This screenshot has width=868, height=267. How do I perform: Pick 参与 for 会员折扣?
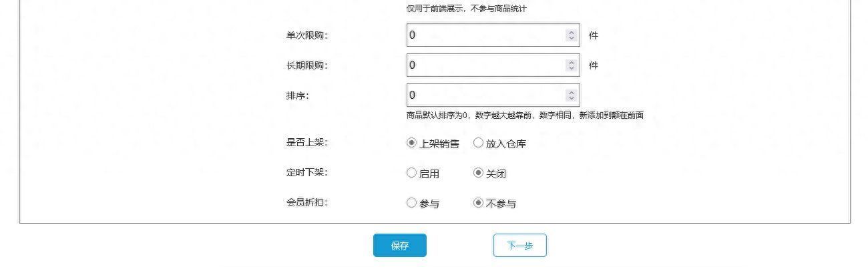click(x=411, y=203)
